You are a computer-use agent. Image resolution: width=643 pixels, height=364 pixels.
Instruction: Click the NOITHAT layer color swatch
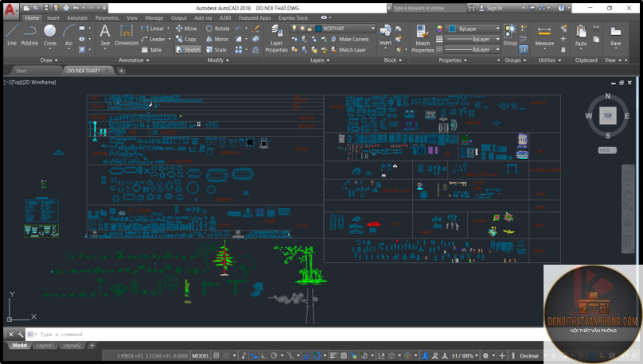pos(318,29)
